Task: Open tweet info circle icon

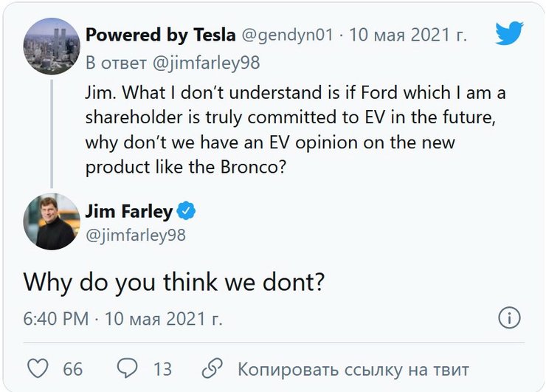Action: click(509, 319)
